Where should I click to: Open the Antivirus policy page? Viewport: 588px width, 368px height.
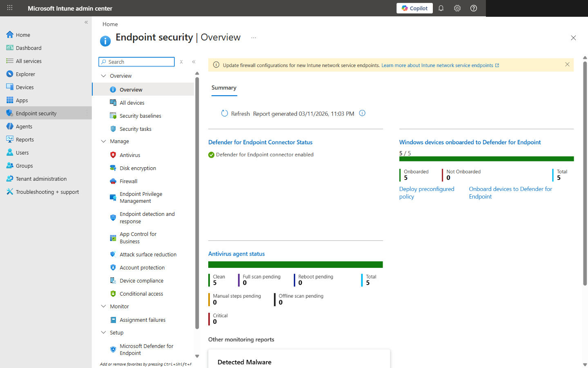point(130,155)
